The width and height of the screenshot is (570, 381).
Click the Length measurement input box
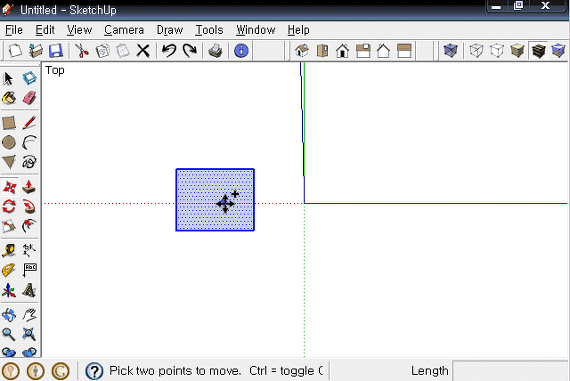[510, 371]
